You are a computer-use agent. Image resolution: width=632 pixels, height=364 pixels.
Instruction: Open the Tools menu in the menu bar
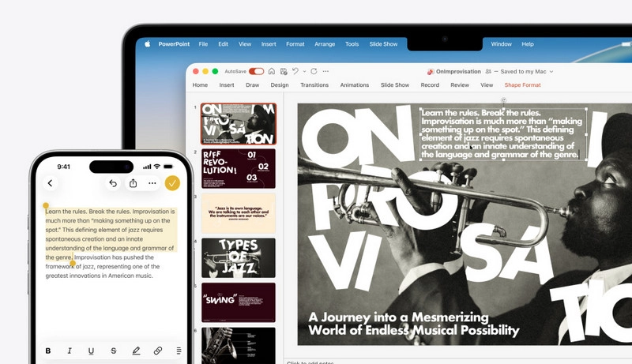(x=352, y=44)
